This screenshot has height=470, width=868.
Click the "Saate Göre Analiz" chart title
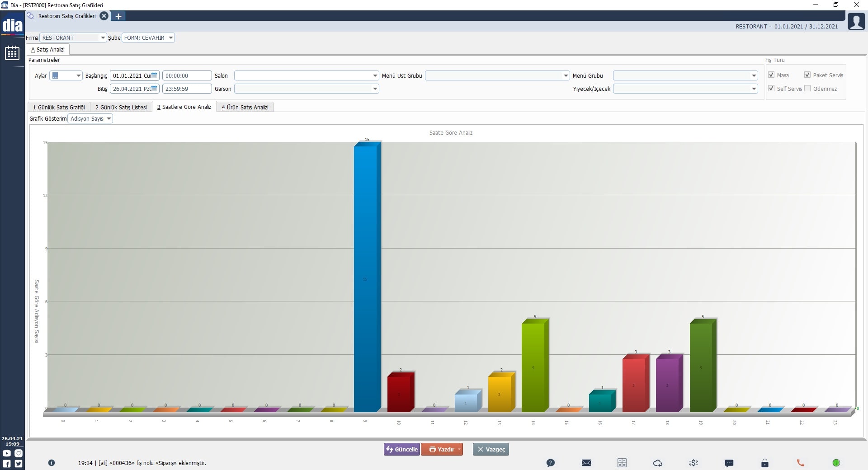coord(451,133)
